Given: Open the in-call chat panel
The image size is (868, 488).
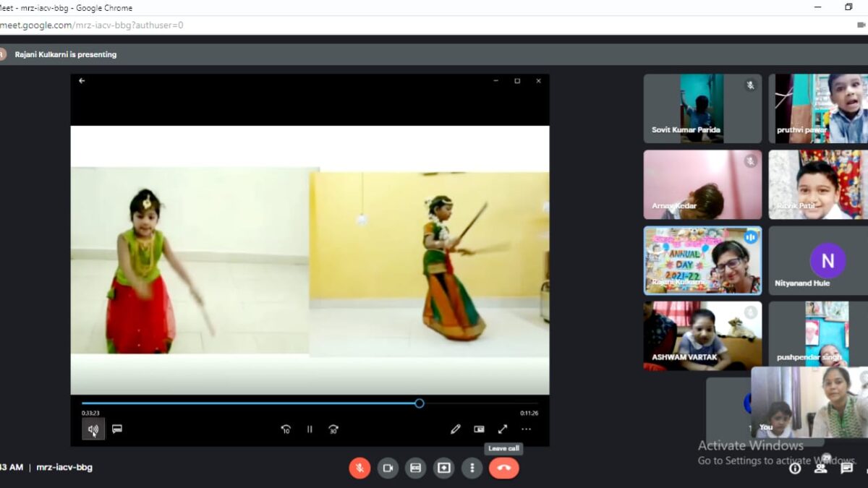Looking at the screenshot, I should tap(847, 468).
